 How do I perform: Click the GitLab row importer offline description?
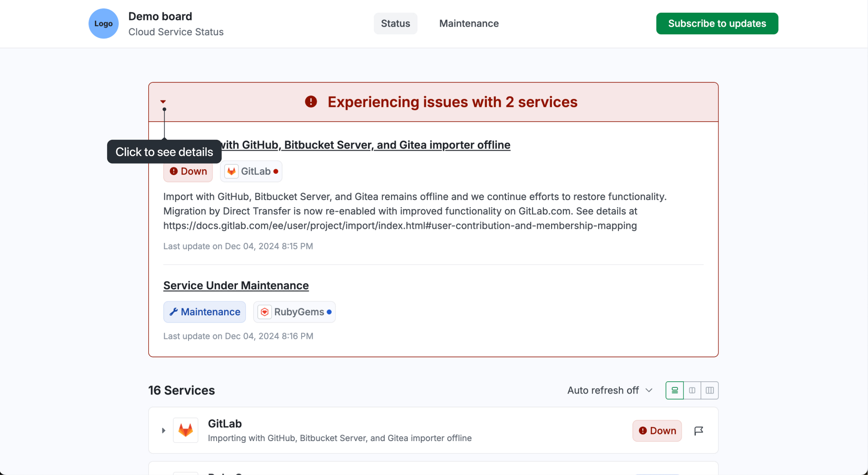click(340, 438)
